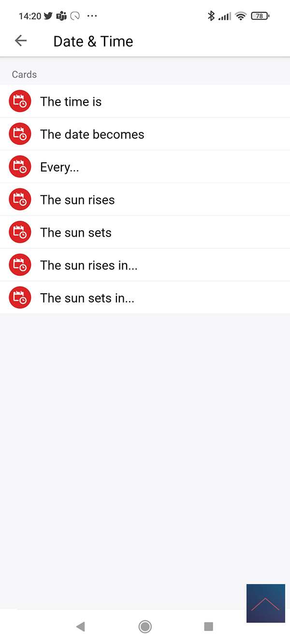Tap the red icon next to 'The date becomes'
This screenshot has height=644, width=290.
20,134
